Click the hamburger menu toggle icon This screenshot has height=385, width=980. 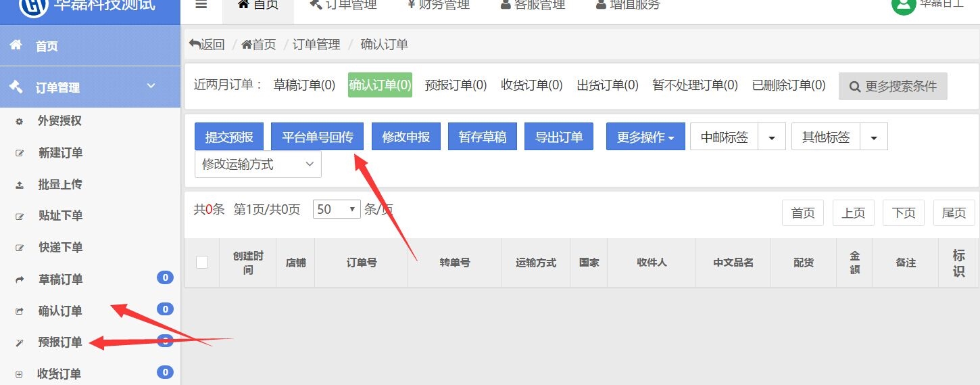(x=201, y=5)
